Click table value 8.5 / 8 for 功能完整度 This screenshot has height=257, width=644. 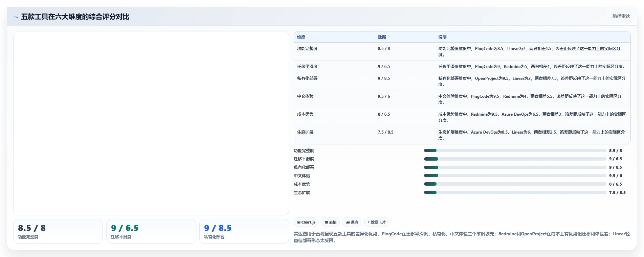(384, 49)
